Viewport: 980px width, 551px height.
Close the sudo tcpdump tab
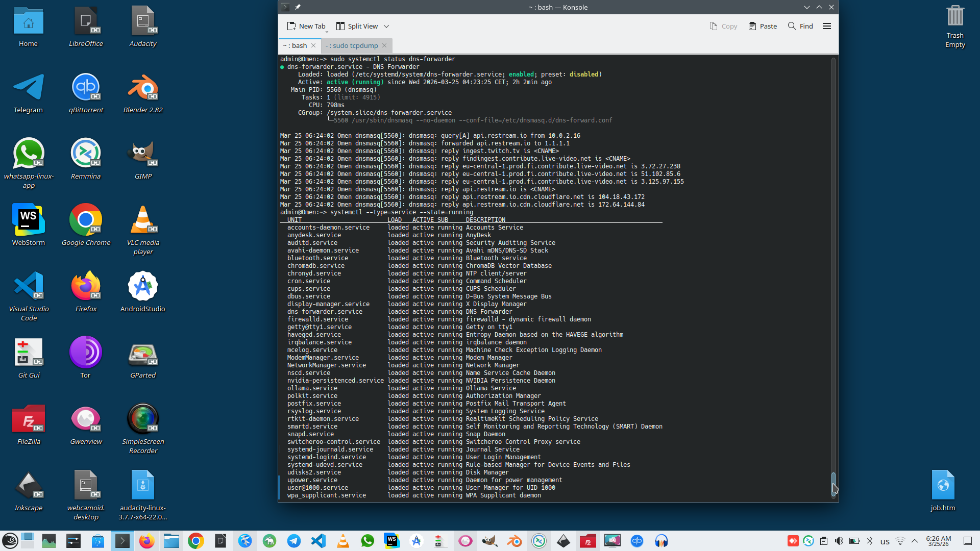pos(384,45)
